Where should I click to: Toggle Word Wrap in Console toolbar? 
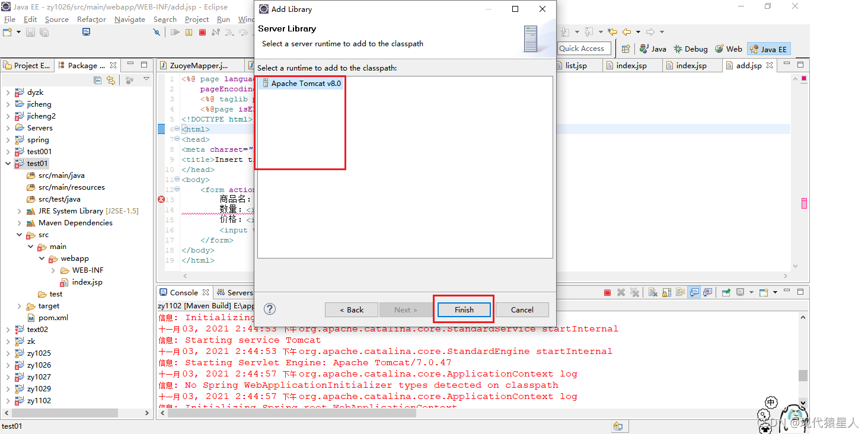tap(680, 292)
